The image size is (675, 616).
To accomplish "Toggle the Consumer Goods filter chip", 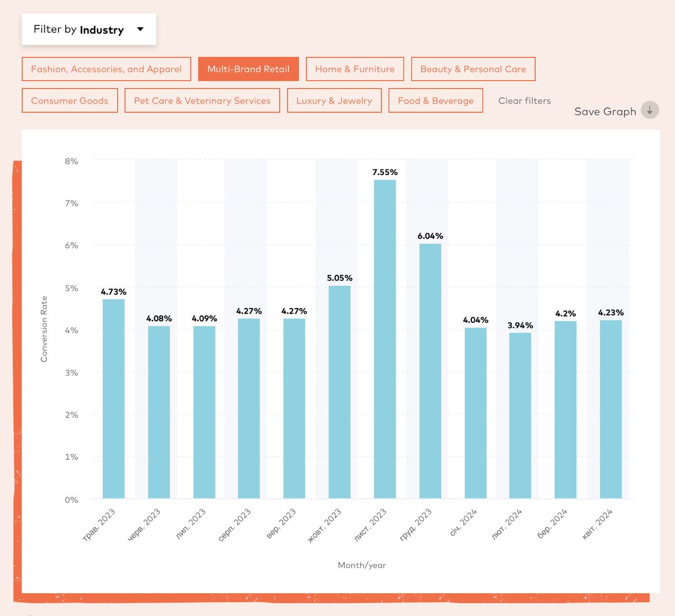I will pos(70,101).
